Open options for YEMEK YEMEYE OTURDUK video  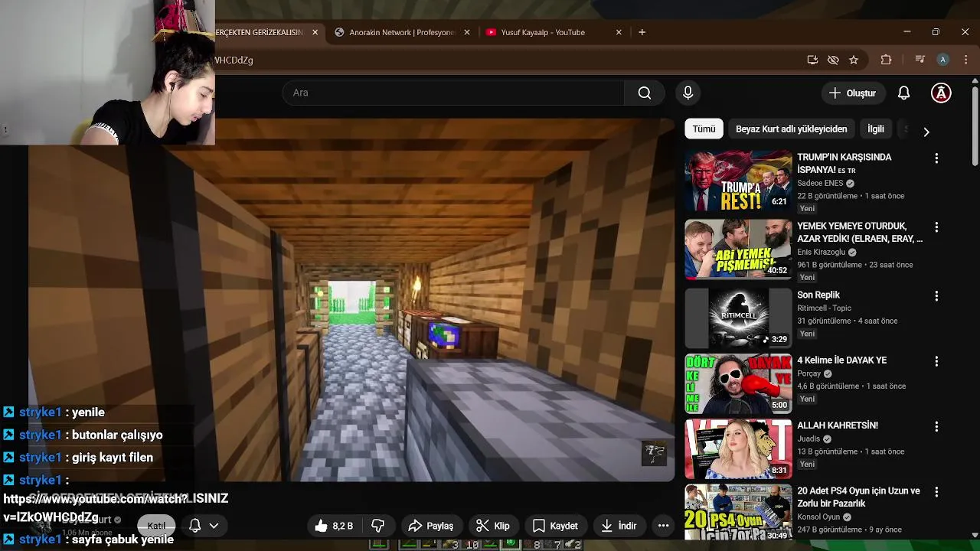point(936,227)
